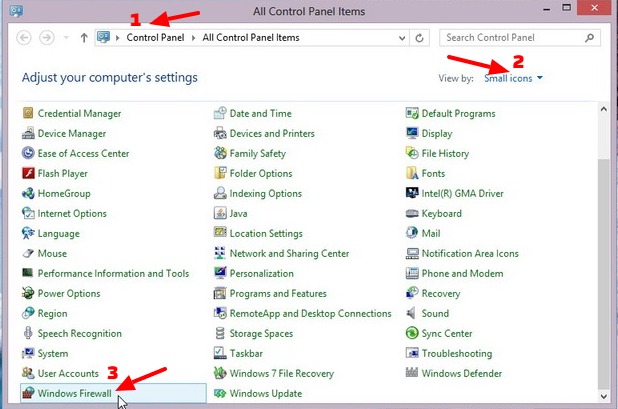Open Region settings link
The image size is (618, 409).
(x=52, y=314)
